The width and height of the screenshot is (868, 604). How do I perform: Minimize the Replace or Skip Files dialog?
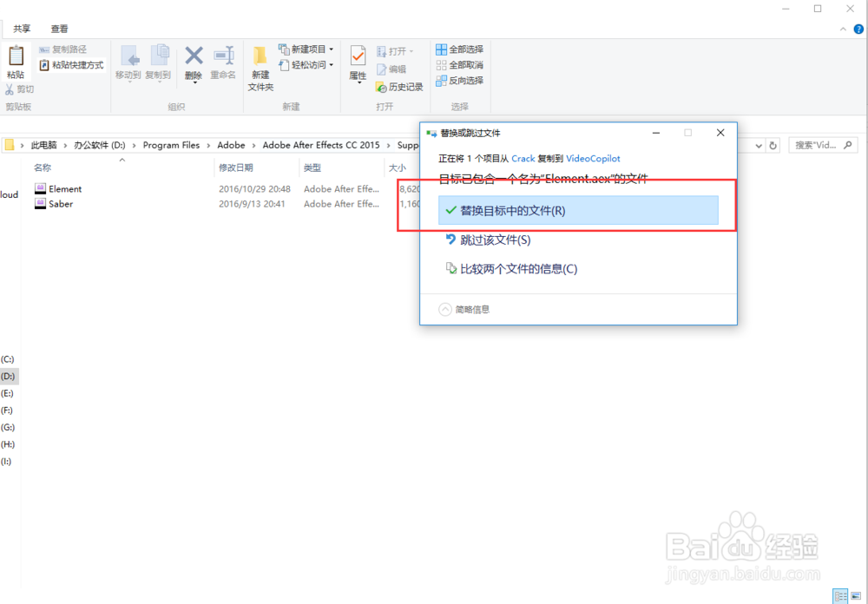point(656,133)
